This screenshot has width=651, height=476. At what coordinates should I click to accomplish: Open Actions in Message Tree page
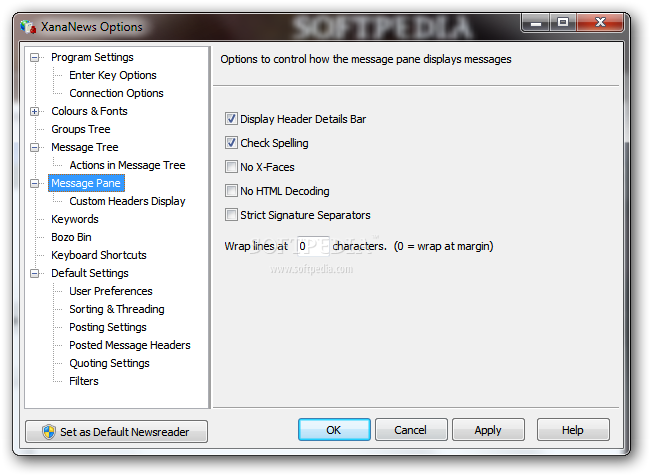[127, 165]
